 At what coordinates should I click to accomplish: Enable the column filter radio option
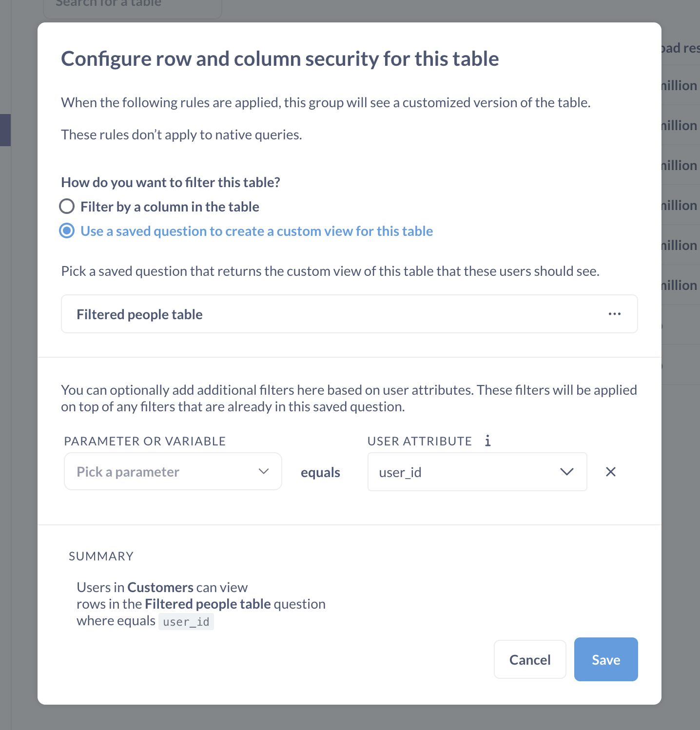(x=67, y=206)
